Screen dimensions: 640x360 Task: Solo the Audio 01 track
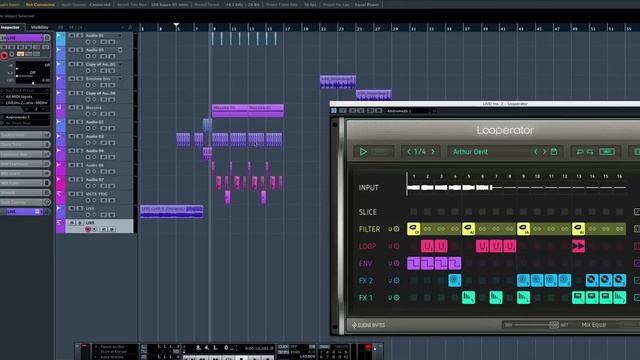point(80,36)
